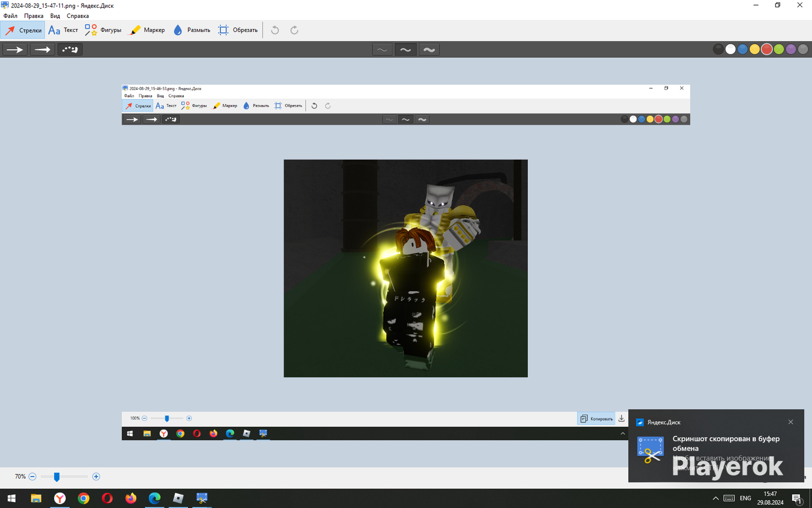This screenshot has width=812, height=508.
Task: Pick the Размыть blur tool
Action: click(191, 30)
